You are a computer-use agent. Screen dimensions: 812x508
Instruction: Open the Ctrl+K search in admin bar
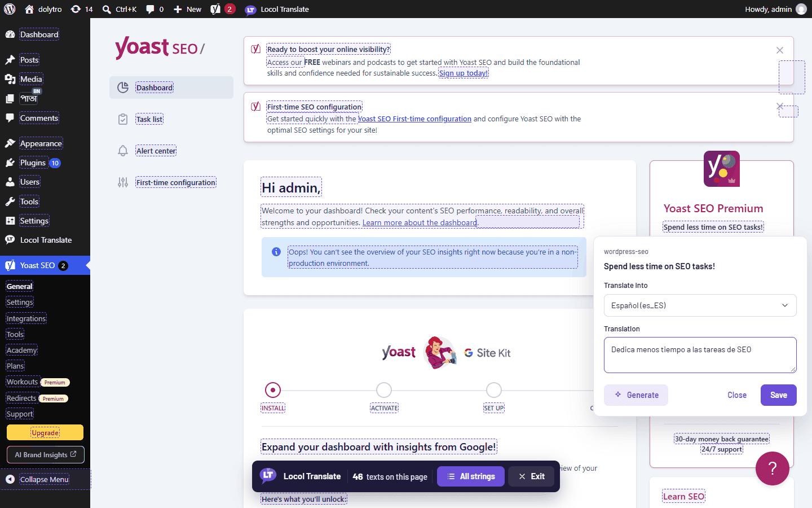(120, 9)
